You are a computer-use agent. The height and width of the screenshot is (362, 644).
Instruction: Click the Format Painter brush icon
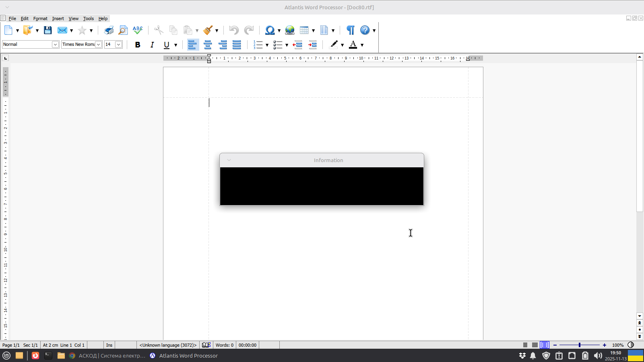[x=208, y=30]
